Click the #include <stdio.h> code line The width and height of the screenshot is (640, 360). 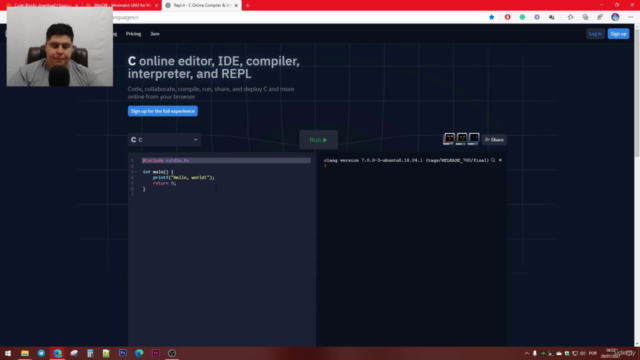click(166, 160)
